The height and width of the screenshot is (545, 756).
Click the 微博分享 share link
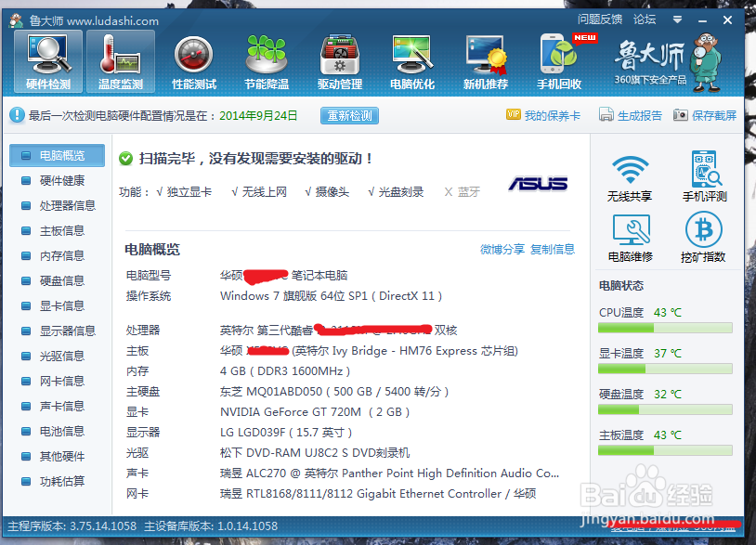pyautogui.click(x=502, y=249)
